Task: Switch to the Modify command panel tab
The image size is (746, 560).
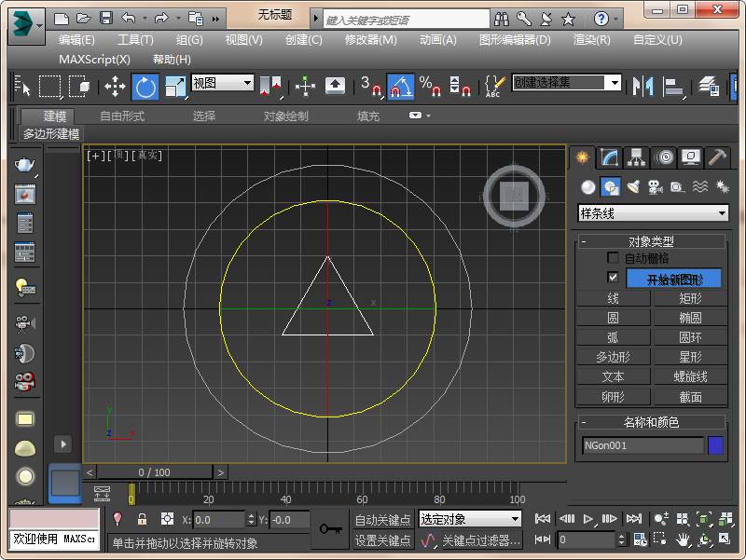Action: tap(609, 157)
